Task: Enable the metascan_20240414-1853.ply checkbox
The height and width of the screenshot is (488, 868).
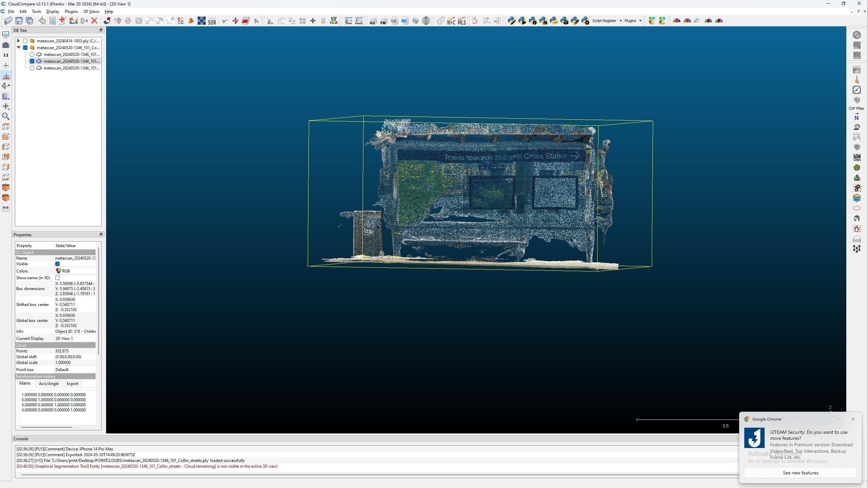Action: click(x=25, y=41)
